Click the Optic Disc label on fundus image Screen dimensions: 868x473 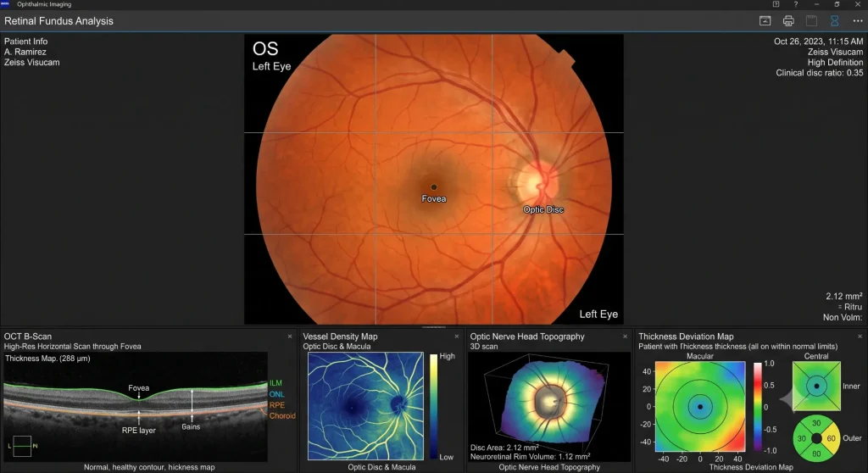(x=543, y=209)
